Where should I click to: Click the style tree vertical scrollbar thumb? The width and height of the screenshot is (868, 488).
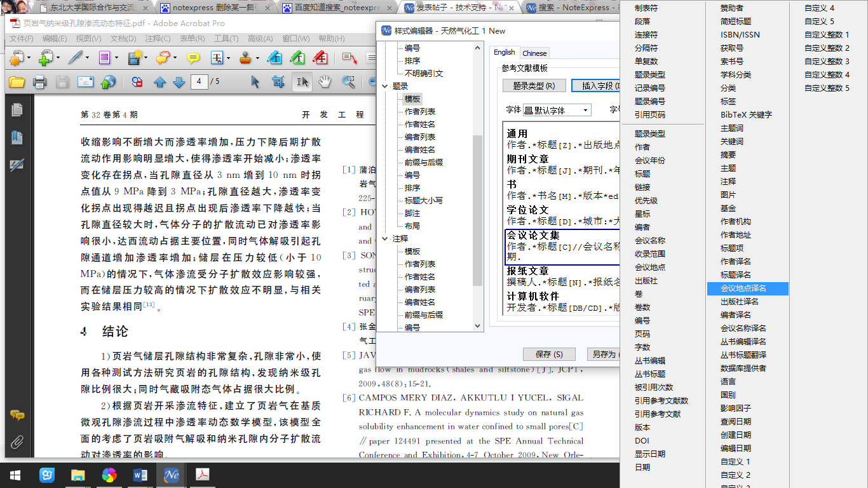478,210
